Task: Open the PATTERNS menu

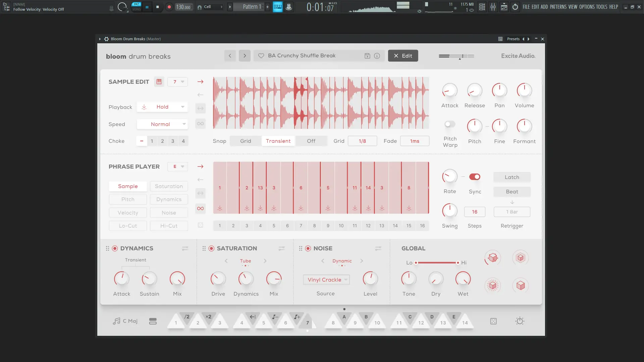Action: pyautogui.click(x=558, y=7)
